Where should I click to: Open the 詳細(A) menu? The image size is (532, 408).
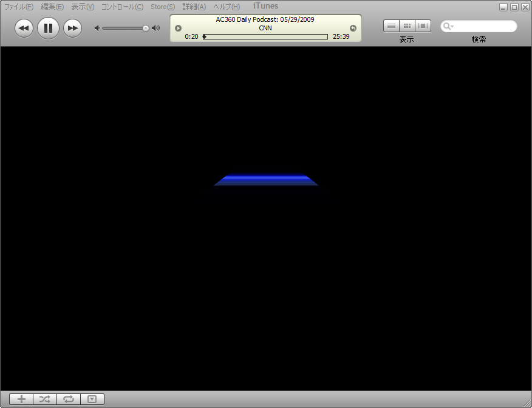pos(194,7)
